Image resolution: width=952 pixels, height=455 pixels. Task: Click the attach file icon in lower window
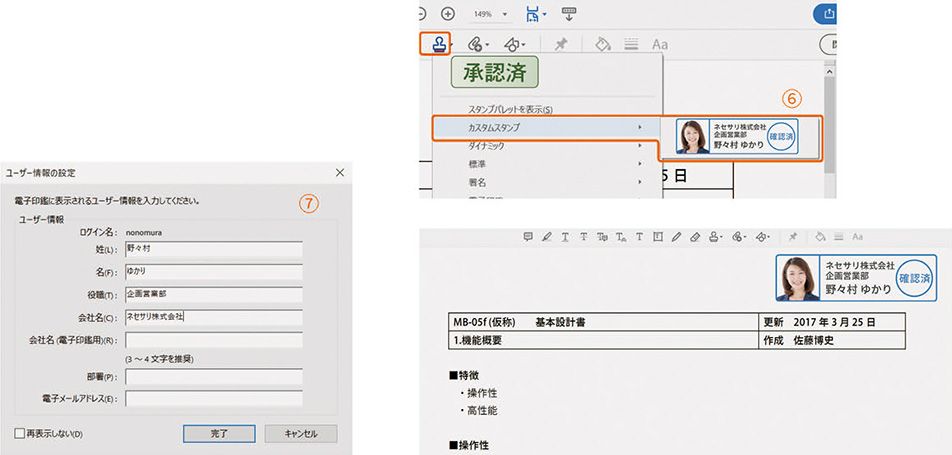click(x=738, y=237)
